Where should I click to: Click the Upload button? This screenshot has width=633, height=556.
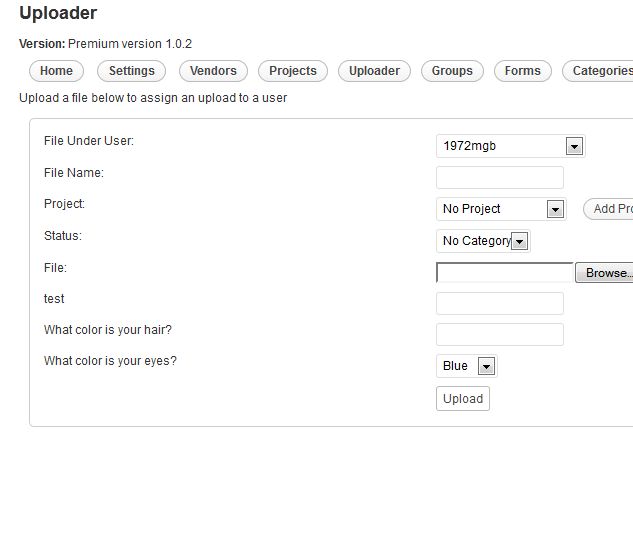463,399
